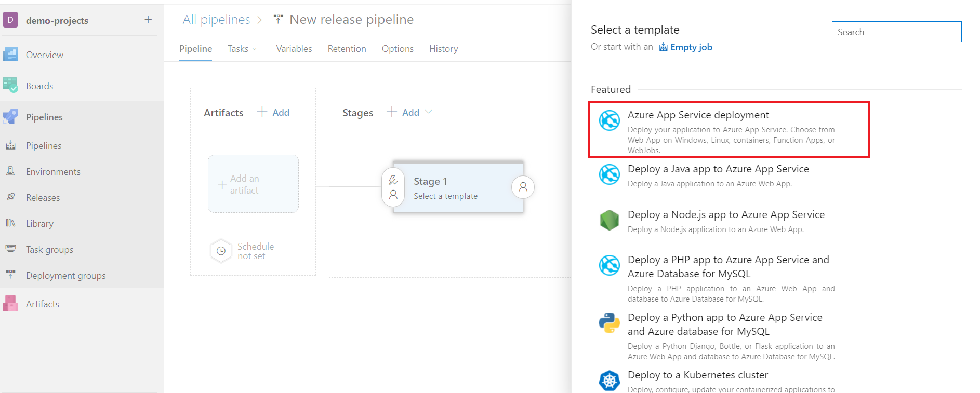Click the Releases rocket icon
The image size is (980, 393).
coord(10,197)
